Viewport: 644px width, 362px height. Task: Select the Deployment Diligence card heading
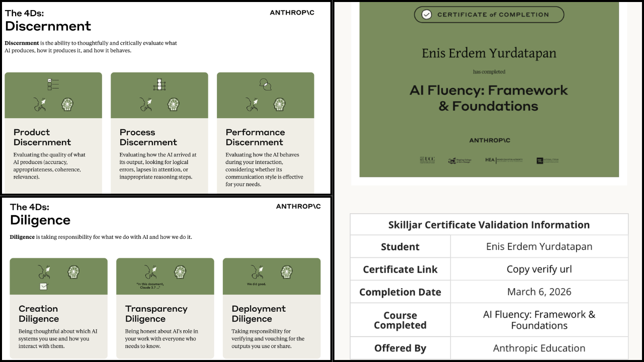(259, 314)
